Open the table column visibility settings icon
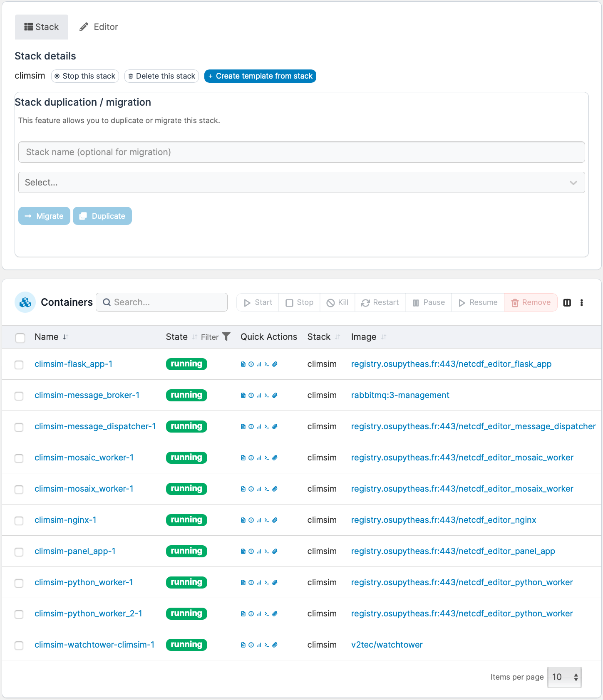The width and height of the screenshot is (603, 700). [x=567, y=303]
